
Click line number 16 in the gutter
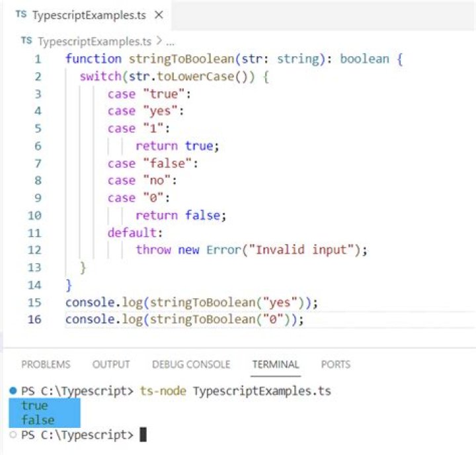pos(34,319)
